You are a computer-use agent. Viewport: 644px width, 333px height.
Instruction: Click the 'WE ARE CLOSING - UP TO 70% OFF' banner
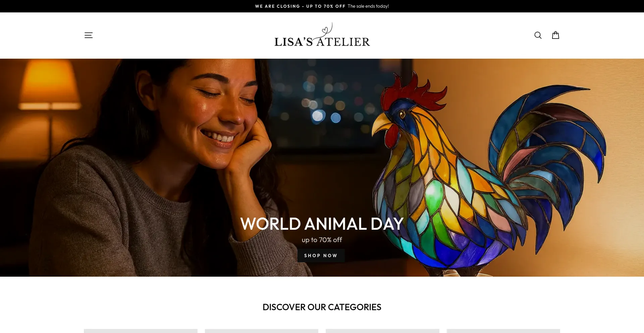(x=300, y=6)
